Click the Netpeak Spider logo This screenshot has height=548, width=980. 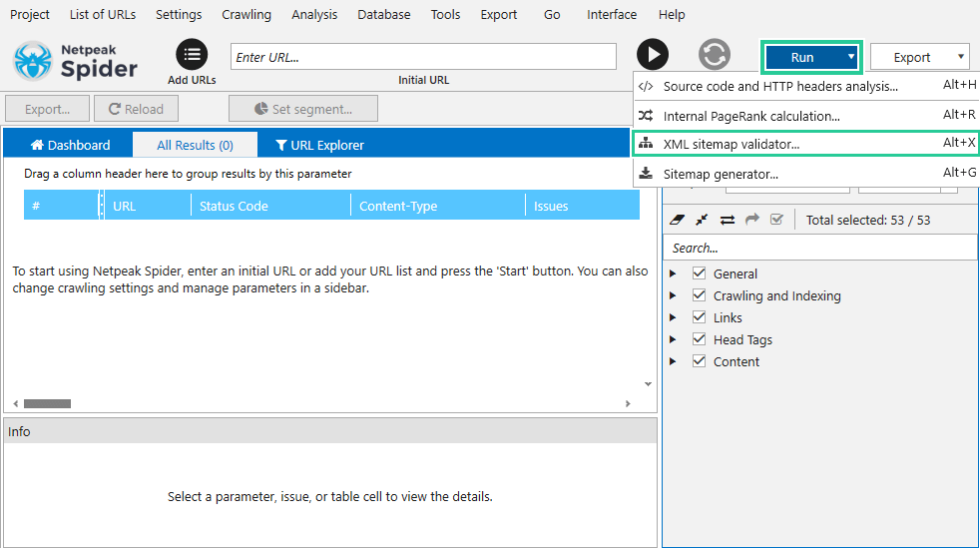75,61
